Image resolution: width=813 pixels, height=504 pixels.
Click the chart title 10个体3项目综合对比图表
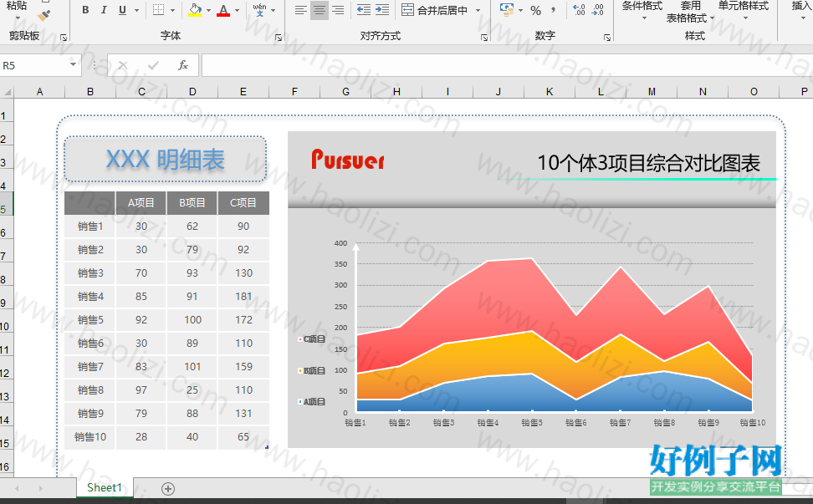[x=648, y=163]
